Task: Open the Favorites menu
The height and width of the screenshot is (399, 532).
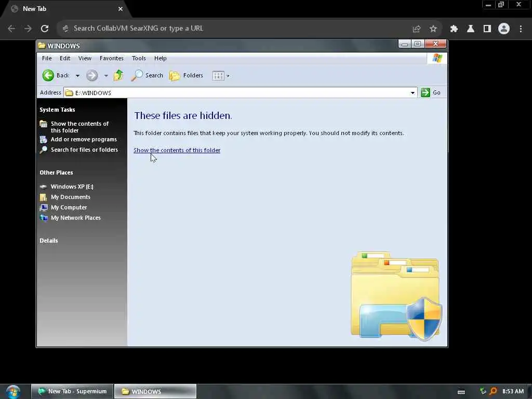Action: coord(112,58)
